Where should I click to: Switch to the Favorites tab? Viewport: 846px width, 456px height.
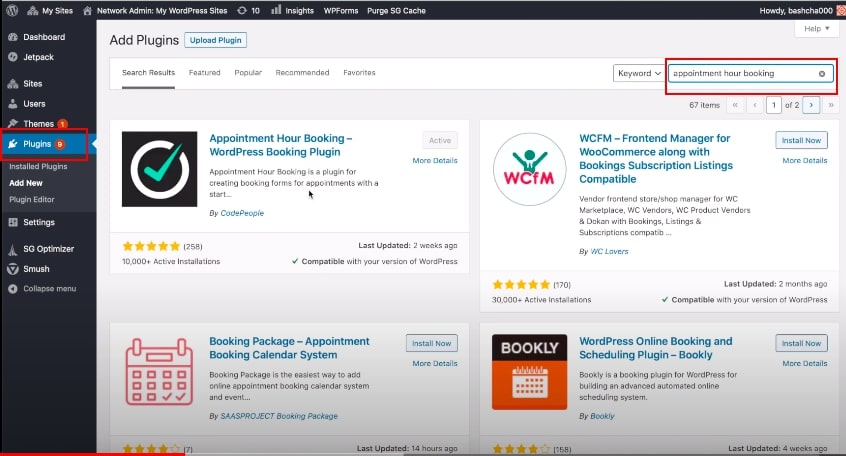[359, 72]
